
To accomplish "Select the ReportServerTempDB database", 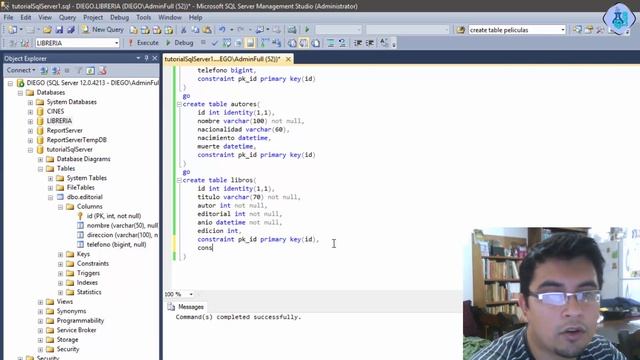I will coord(76,140).
